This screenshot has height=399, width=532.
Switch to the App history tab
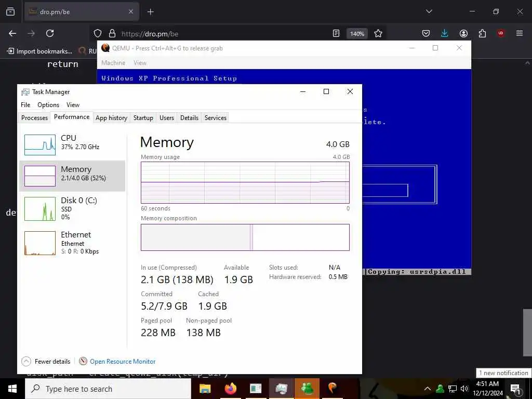click(111, 118)
